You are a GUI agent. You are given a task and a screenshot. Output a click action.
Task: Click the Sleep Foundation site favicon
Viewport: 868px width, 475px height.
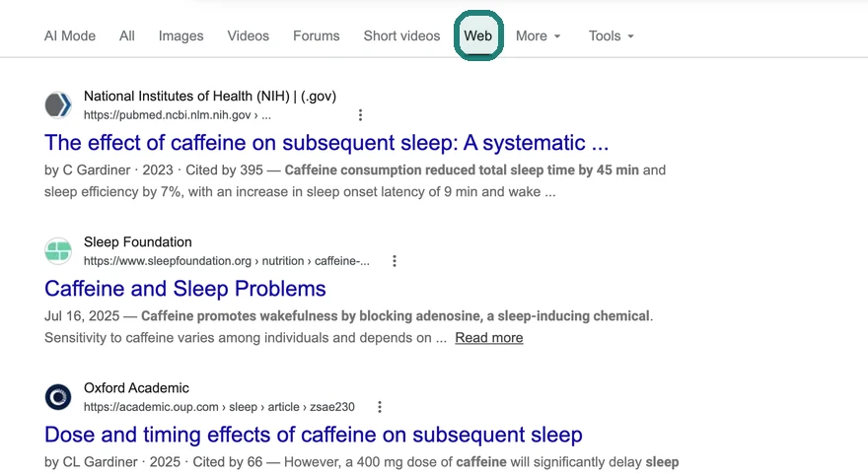[58, 251]
